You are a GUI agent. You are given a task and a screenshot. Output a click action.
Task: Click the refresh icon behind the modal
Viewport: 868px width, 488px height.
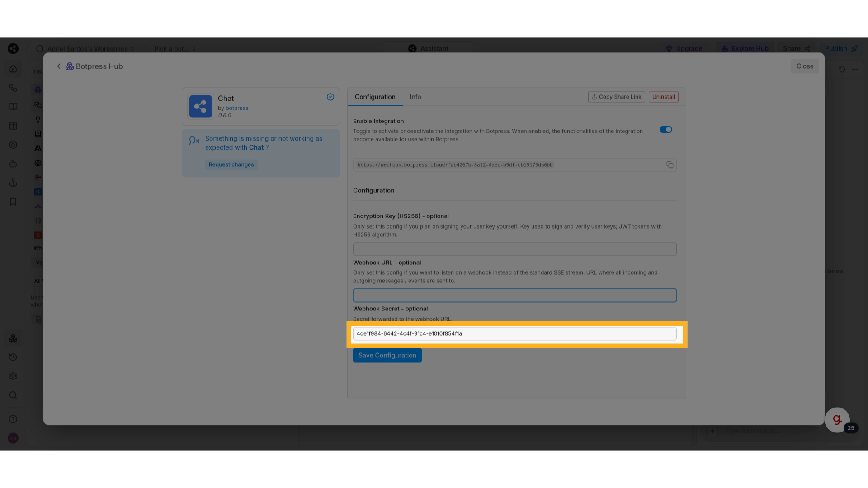point(842,69)
